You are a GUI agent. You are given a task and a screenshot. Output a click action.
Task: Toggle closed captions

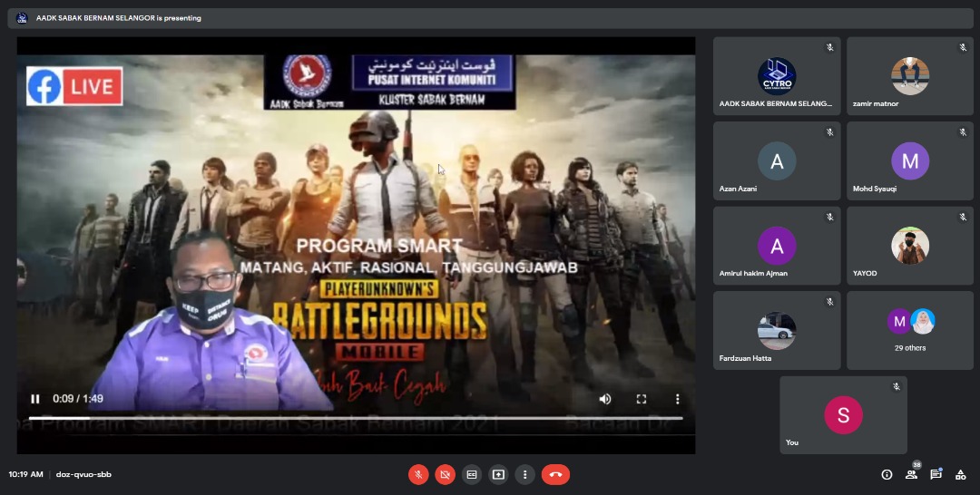coord(472,474)
